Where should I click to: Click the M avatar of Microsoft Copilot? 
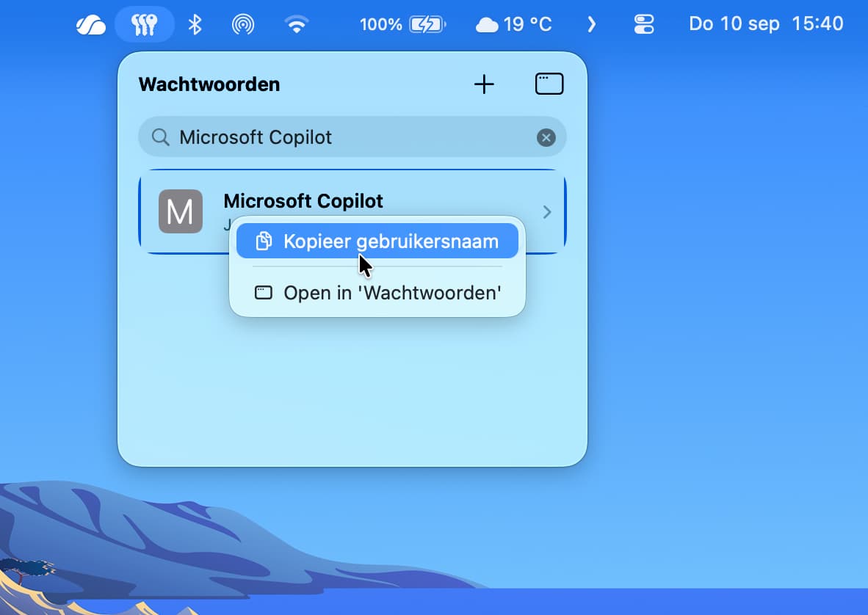(x=181, y=211)
